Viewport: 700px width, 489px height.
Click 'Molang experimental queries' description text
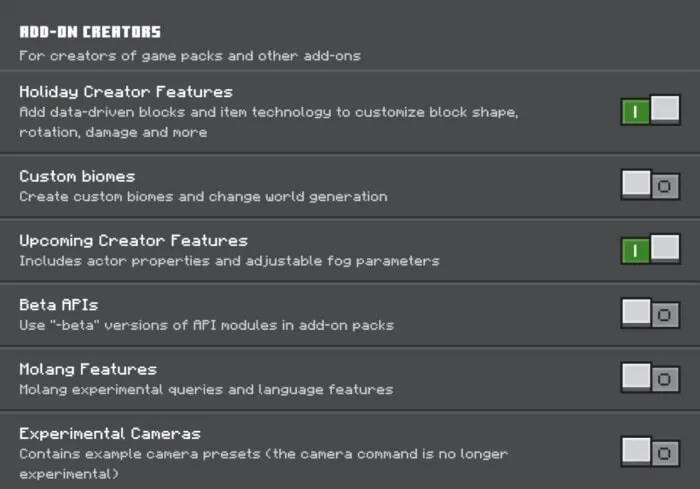206,389
